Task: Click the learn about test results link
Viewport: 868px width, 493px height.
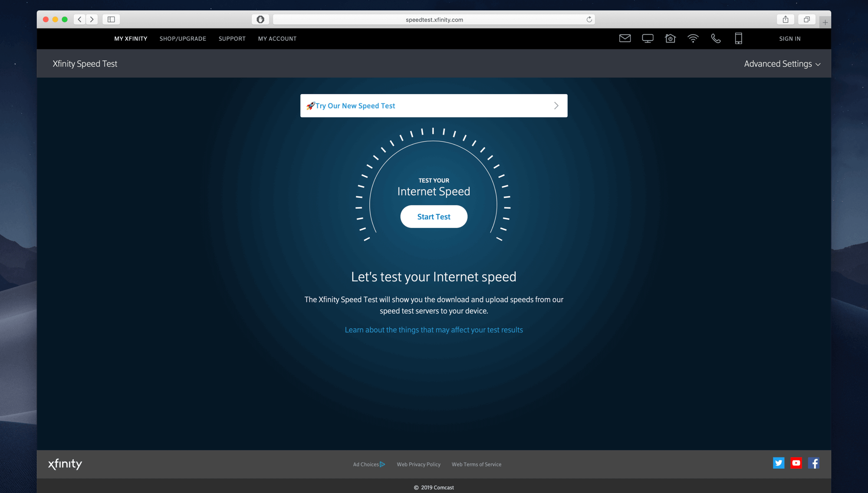Action: [434, 329]
